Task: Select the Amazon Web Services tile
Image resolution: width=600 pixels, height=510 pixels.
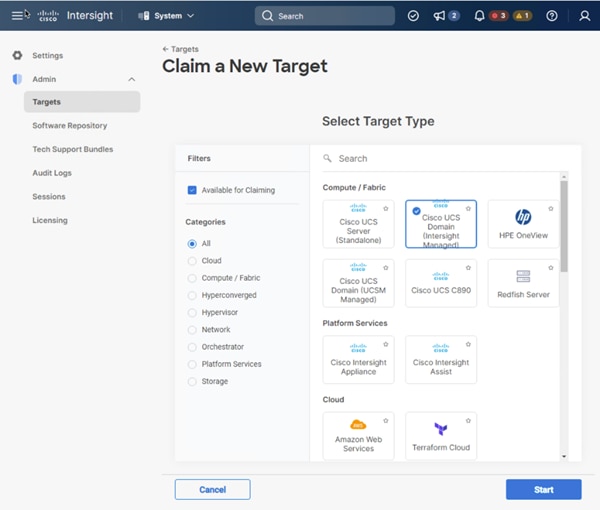Action: pyautogui.click(x=358, y=436)
